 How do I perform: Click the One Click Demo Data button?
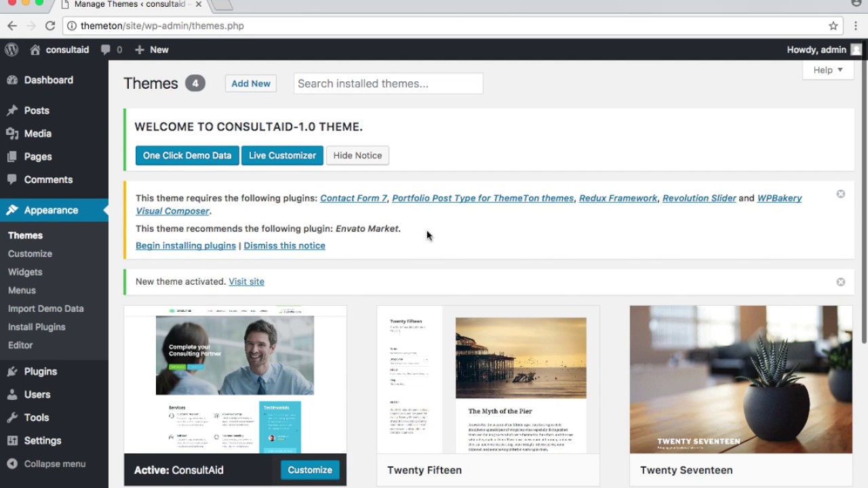(187, 155)
